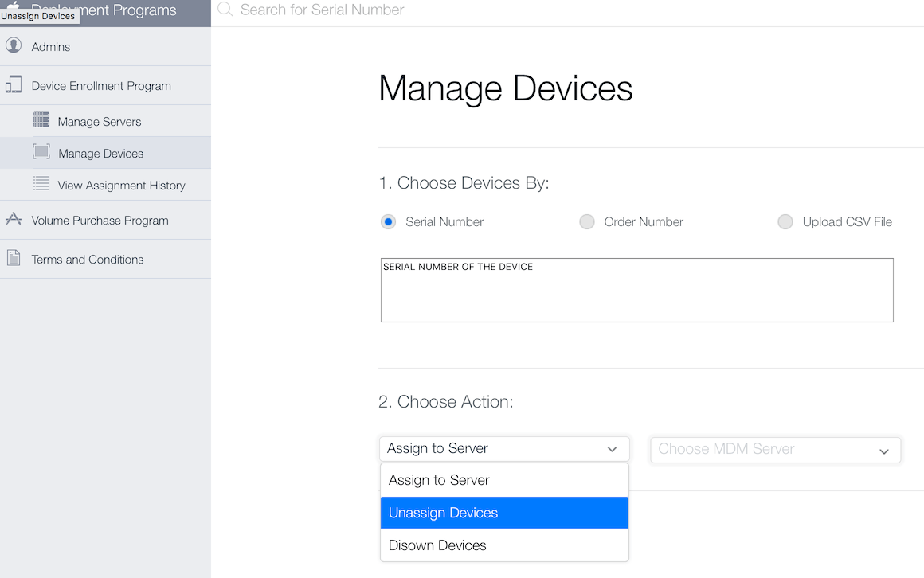Click the Manage Servers rack icon

(41, 120)
